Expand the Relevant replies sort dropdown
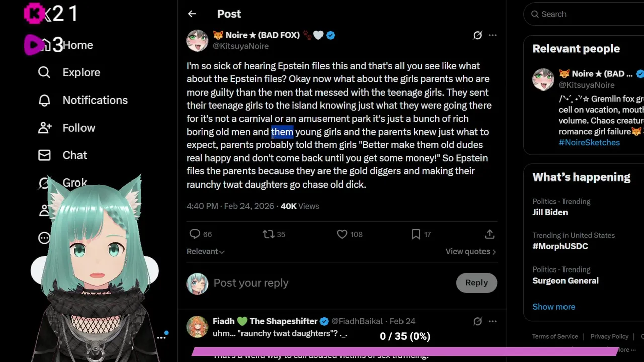 [206, 252]
